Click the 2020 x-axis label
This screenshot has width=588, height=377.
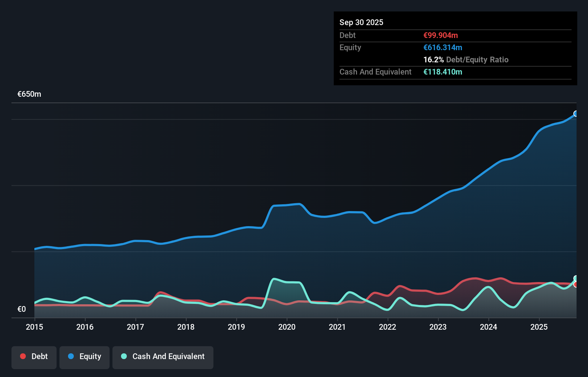(x=287, y=327)
